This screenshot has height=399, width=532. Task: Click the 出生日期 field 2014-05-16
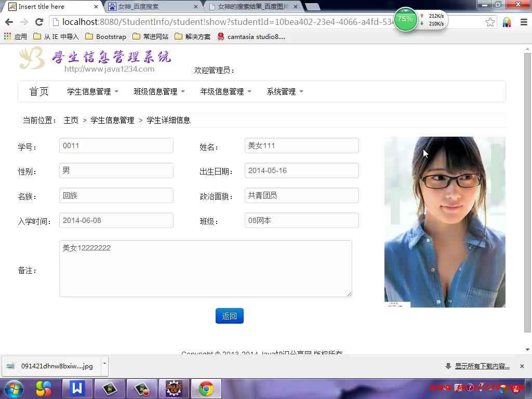tap(302, 170)
